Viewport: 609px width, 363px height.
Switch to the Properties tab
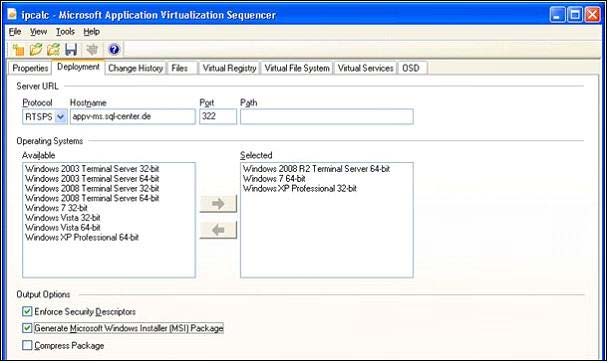[30, 68]
